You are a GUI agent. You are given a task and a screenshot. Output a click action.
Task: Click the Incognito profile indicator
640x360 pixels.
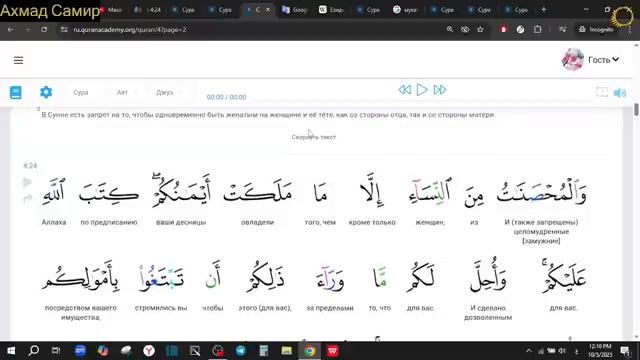click(596, 29)
